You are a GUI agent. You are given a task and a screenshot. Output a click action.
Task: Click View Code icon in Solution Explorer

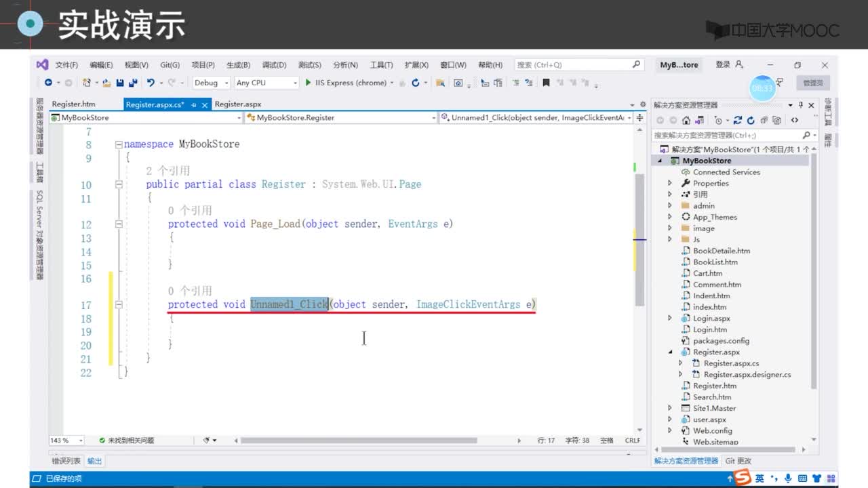pos(795,120)
